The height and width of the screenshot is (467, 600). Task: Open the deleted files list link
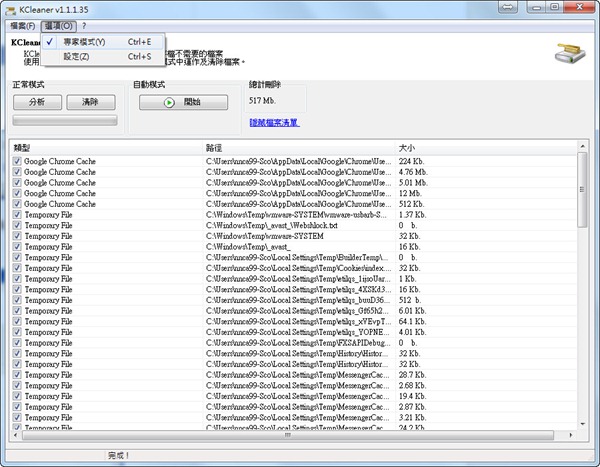click(x=274, y=122)
